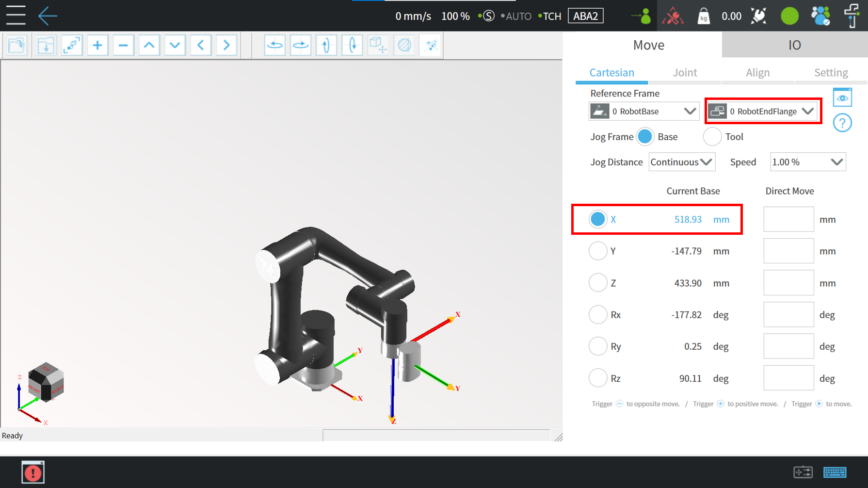The image size is (868, 488).
Task: Open the help question mark icon
Action: click(842, 123)
